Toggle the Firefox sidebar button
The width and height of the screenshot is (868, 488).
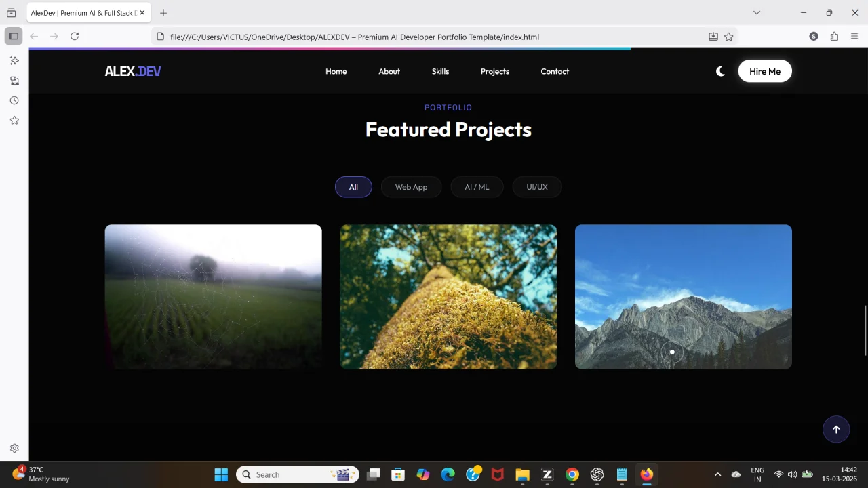(x=14, y=36)
